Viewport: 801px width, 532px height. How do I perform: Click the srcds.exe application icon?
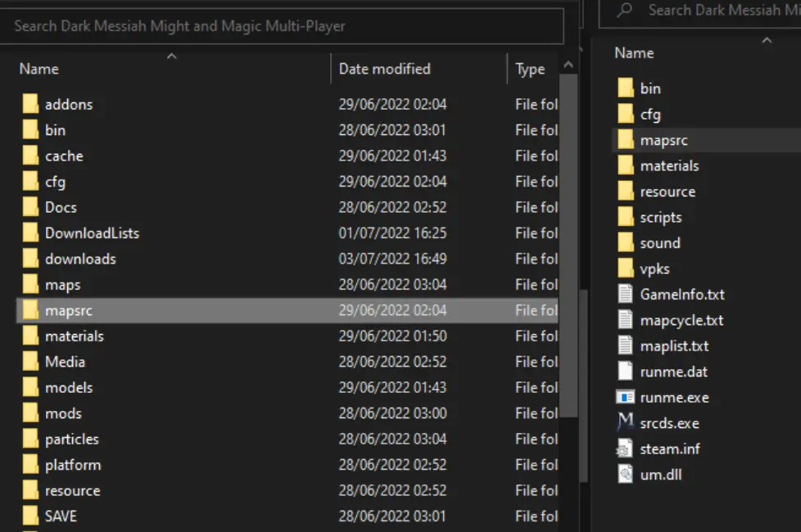[x=626, y=423]
